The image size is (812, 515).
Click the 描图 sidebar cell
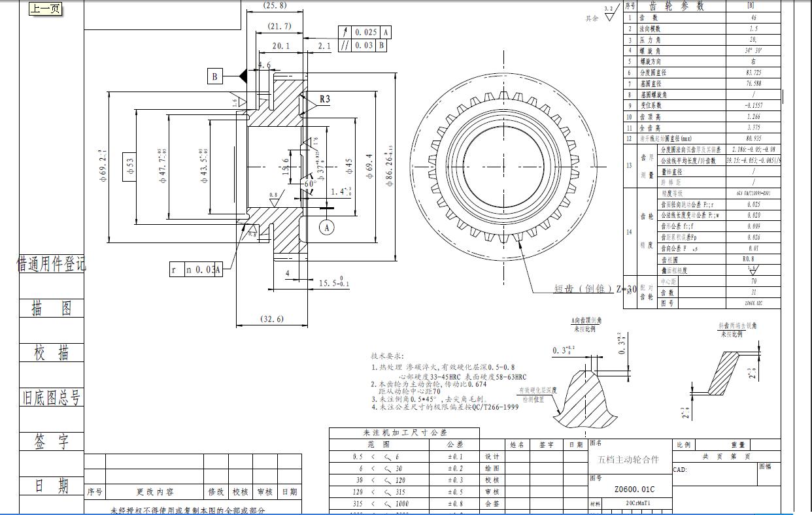(x=52, y=308)
